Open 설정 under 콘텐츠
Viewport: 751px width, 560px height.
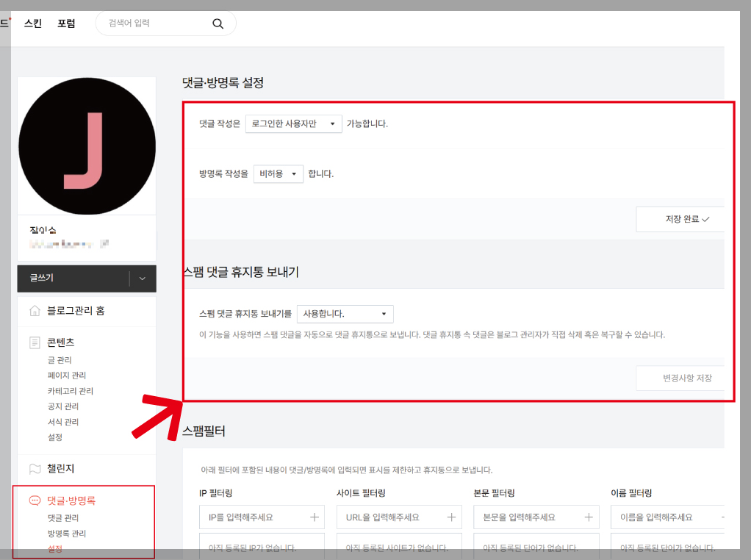click(x=55, y=437)
